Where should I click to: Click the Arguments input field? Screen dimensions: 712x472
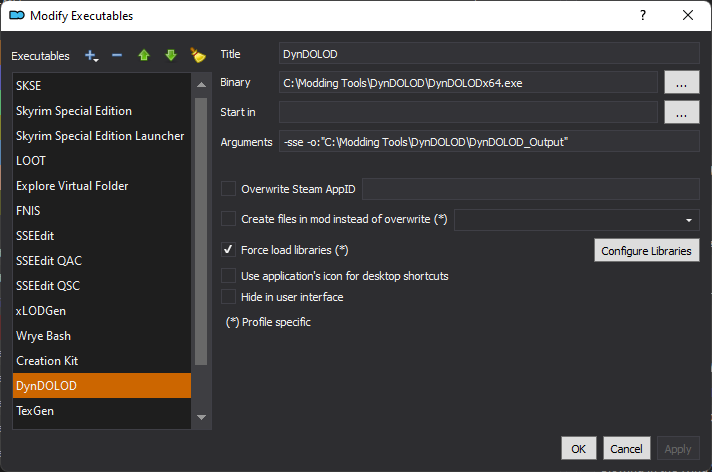coord(487,142)
